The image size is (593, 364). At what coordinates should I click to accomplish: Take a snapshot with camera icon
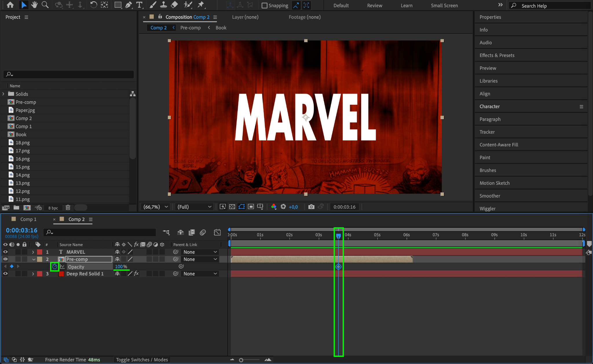click(311, 207)
